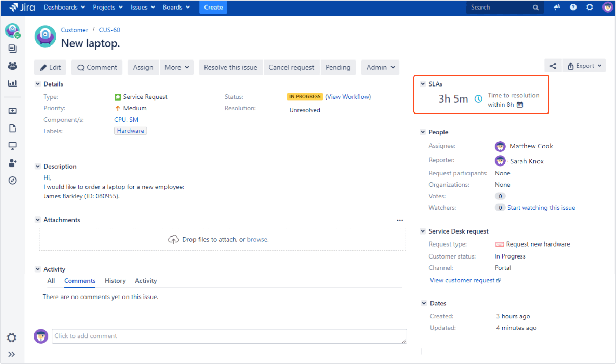The width and height of the screenshot is (616, 364).
Task: Click the add comment text field
Action: coord(229,336)
